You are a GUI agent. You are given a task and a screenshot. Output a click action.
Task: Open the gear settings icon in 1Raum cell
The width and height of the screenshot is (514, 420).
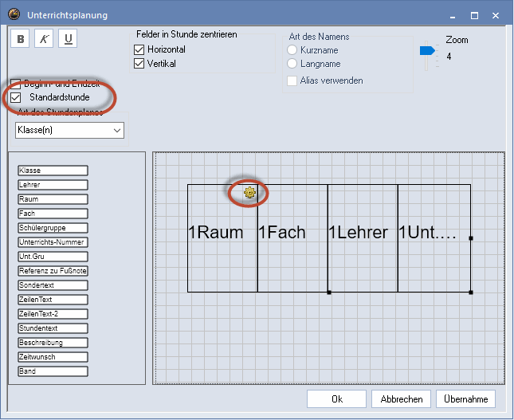coord(249,192)
